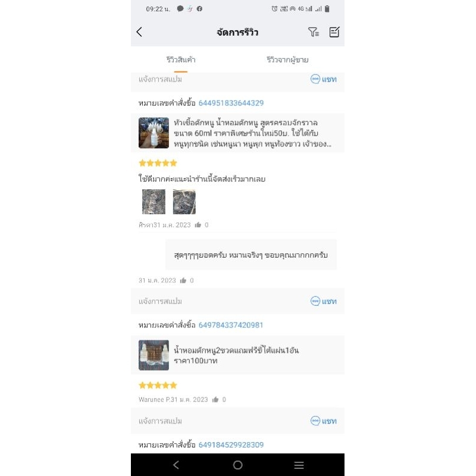Open order number 649784337420981
This screenshot has height=476, width=476.
click(231, 325)
